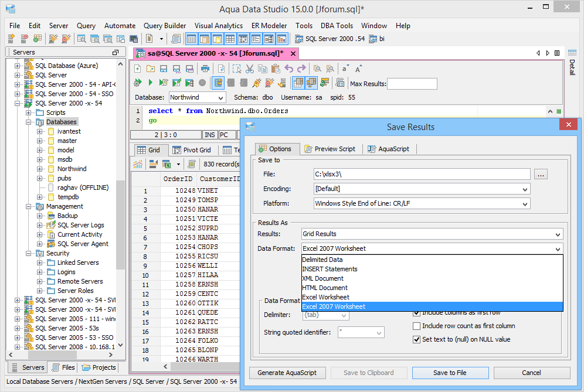Toggle the chart view layout button in main toolbar

(x=281, y=39)
